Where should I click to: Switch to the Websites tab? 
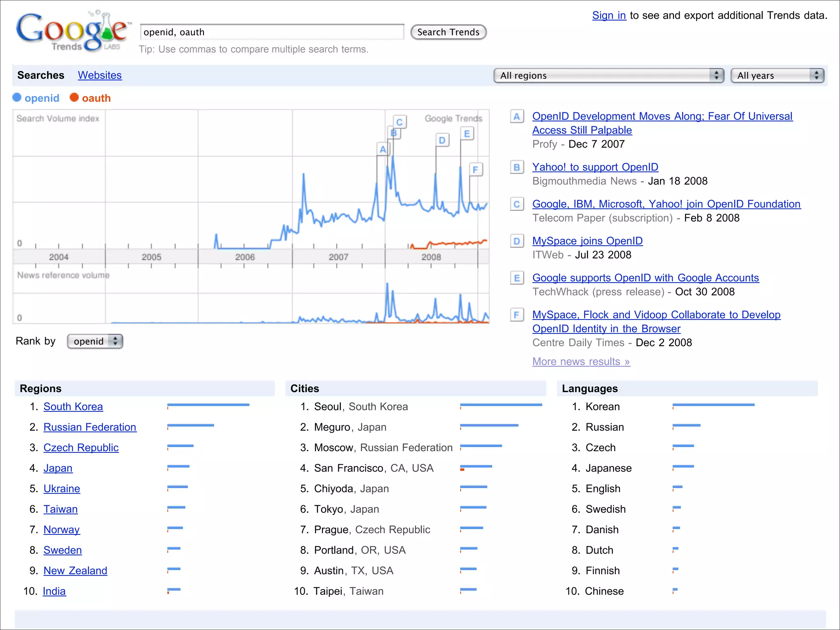click(x=100, y=75)
